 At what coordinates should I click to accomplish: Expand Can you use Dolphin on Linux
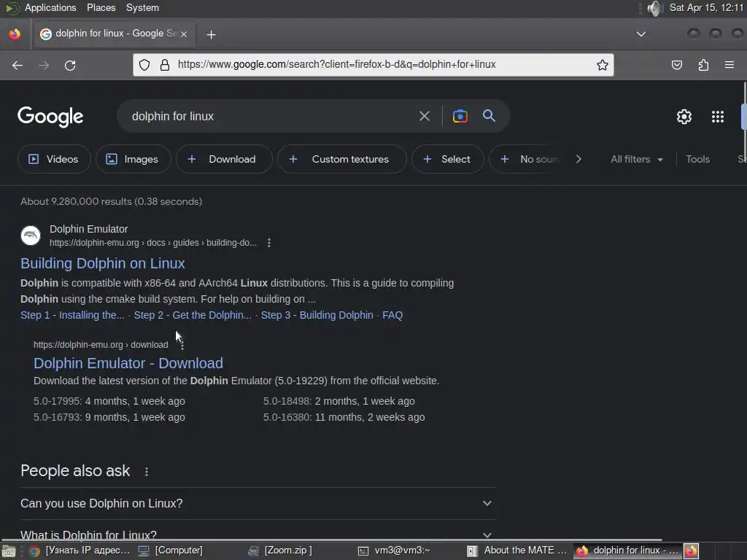(x=258, y=503)
